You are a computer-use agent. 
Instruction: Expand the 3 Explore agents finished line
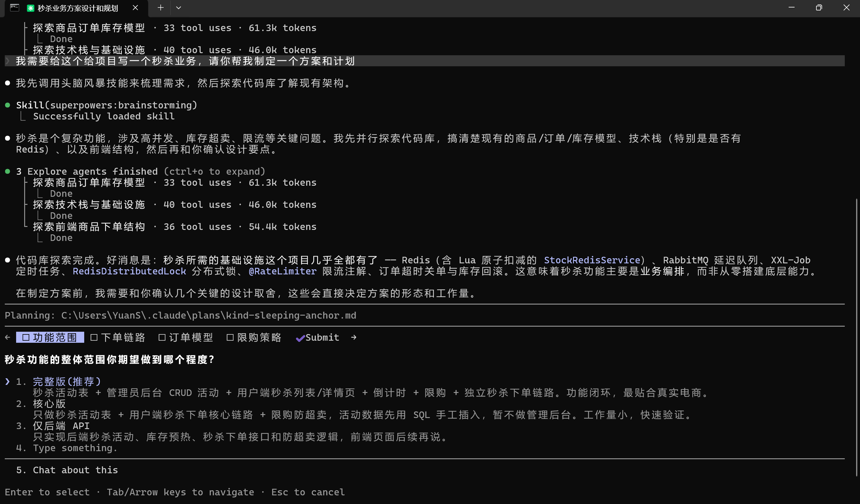tap(140, 171)
